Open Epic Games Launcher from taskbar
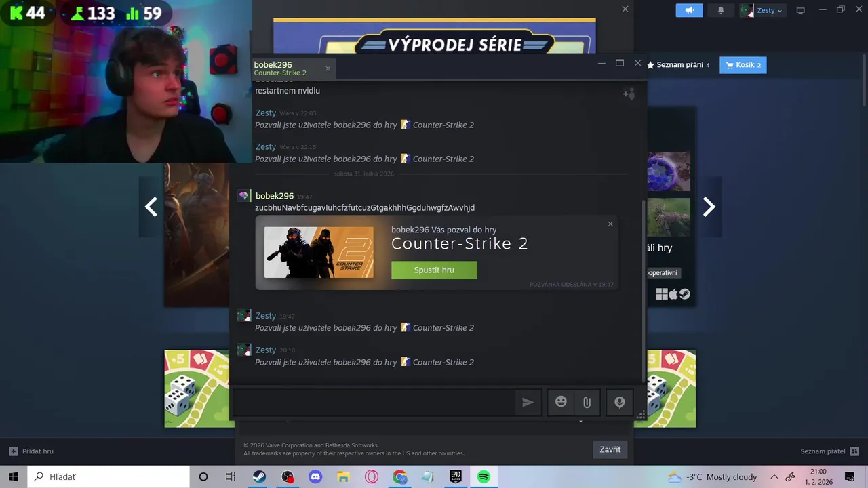Screen dimensions: 868x488 [x=456, y=476]
